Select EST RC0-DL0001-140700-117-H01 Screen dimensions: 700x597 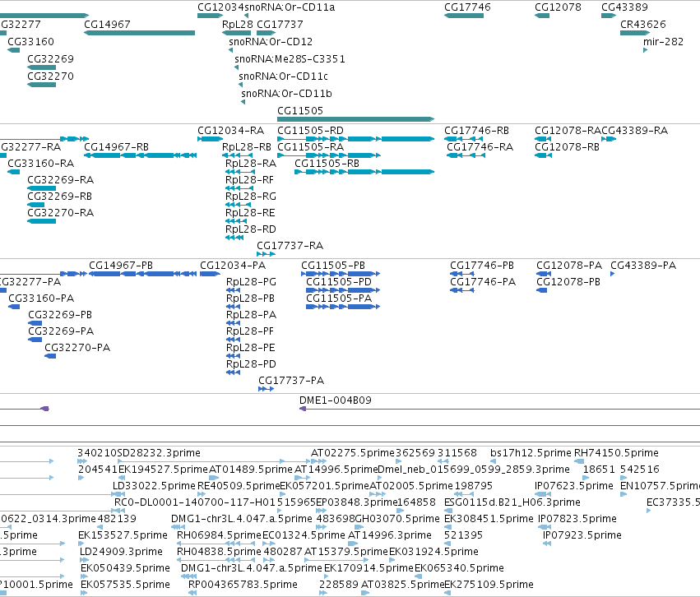point(196,503)
